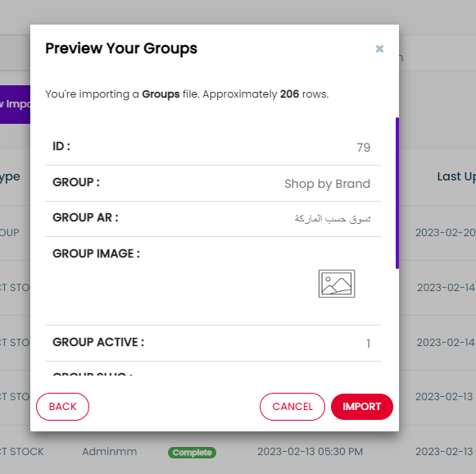Click the bold '206' row count
476x474 pixels.
point(289,94)
